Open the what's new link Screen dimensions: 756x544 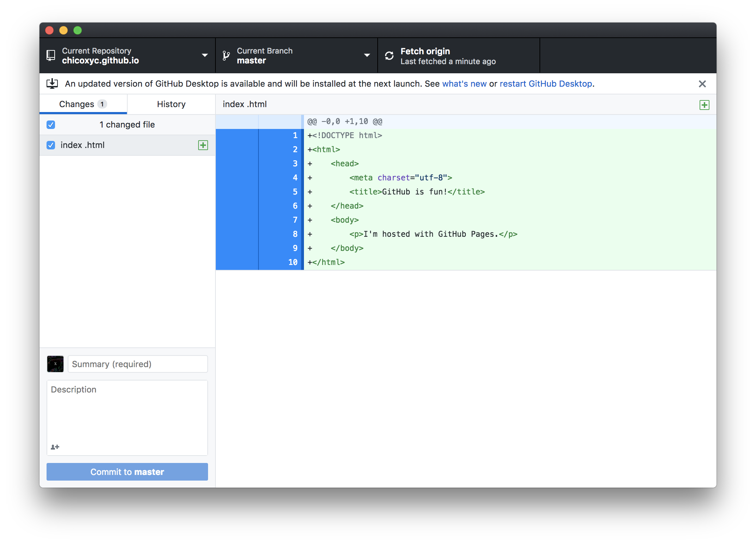(x=464, y=84)
